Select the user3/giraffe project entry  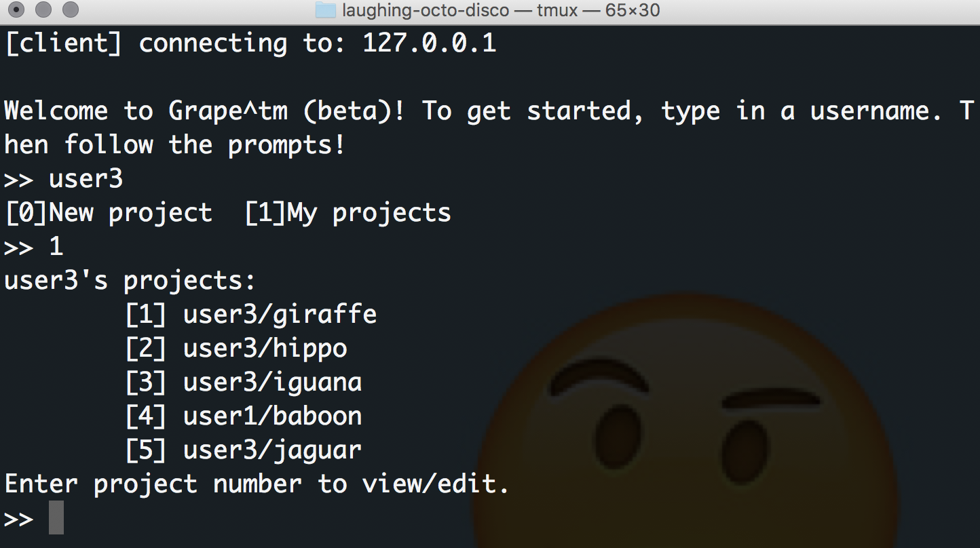251,315
